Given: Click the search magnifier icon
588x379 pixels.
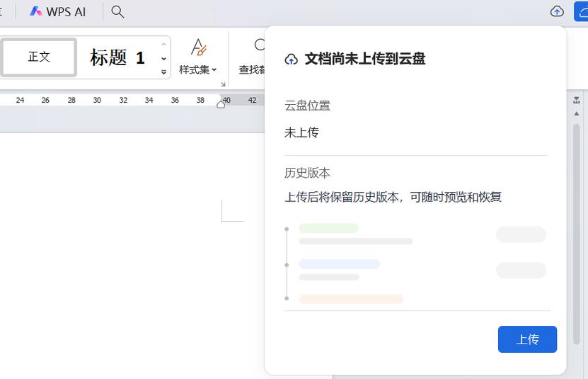Looking at the screenshot, I should tap(117, 11).
